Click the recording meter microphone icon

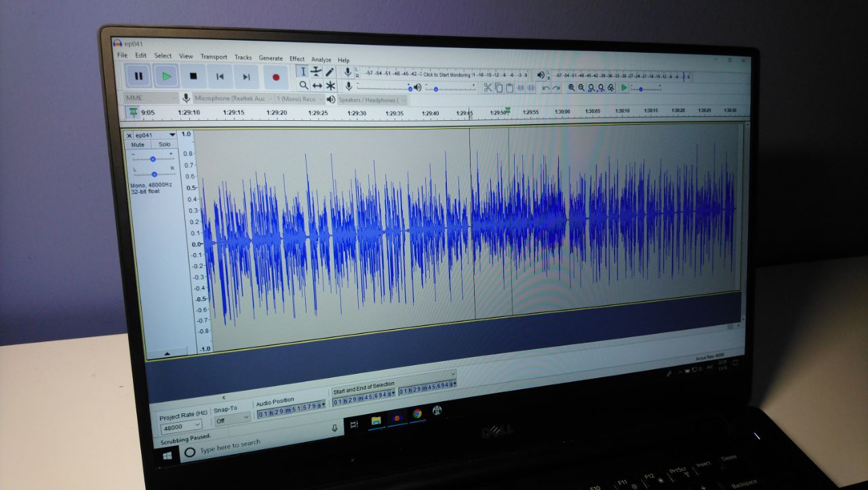coord(348,73)
